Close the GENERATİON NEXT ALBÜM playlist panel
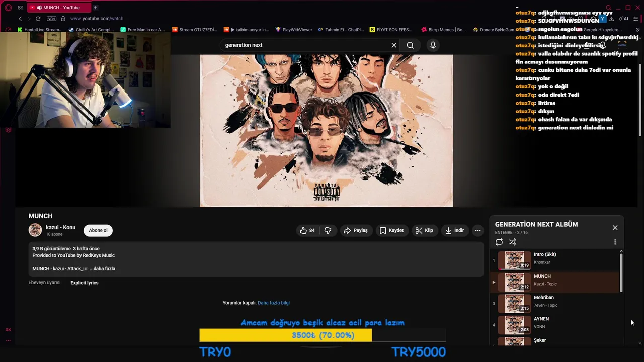Viewport: 644px width, 362px height. click(x=615, y=228)
